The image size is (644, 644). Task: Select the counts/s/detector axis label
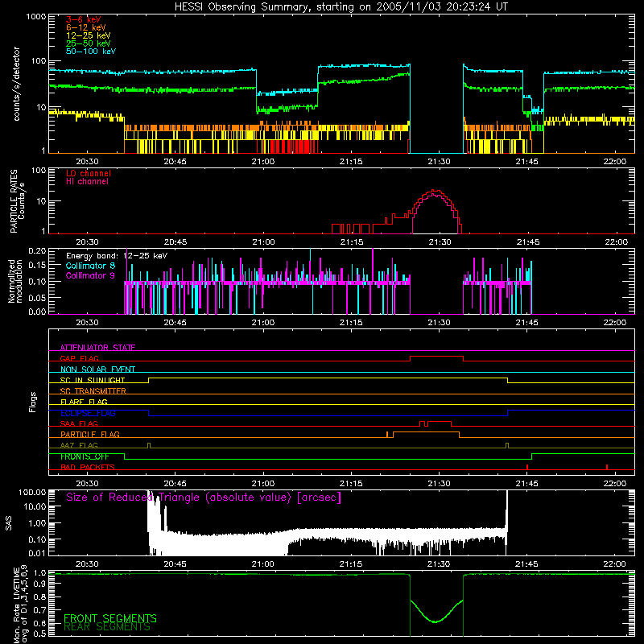[16, 84]
